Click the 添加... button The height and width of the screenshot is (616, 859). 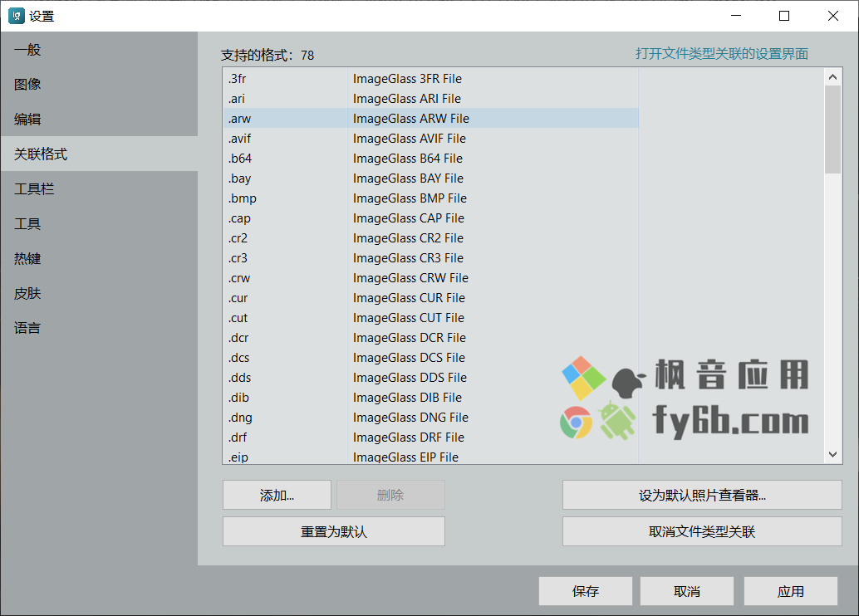pos(277,495)
